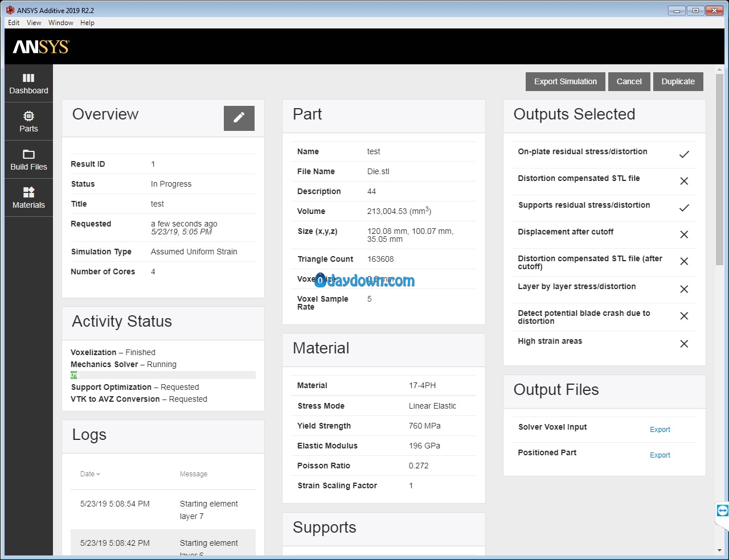Screen dimensions: 729x560
Task: Click the Voxel Sample Rate value 5
Action: coord(369,299)
